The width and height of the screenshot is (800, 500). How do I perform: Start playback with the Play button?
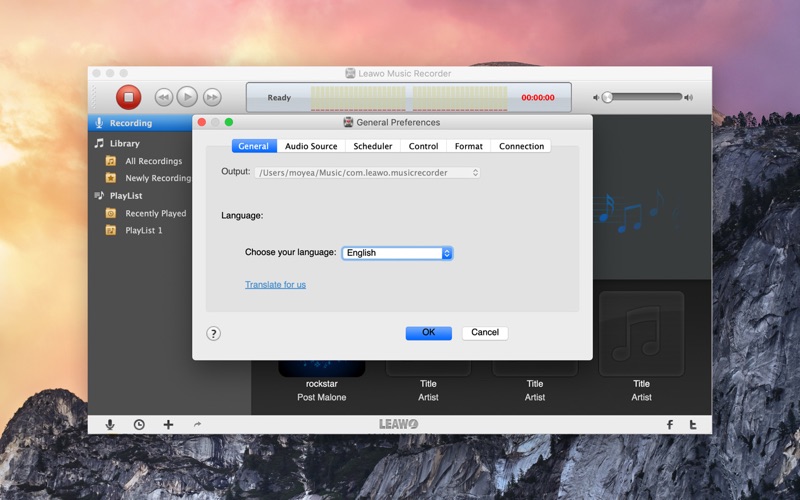(x=187, y=96)
